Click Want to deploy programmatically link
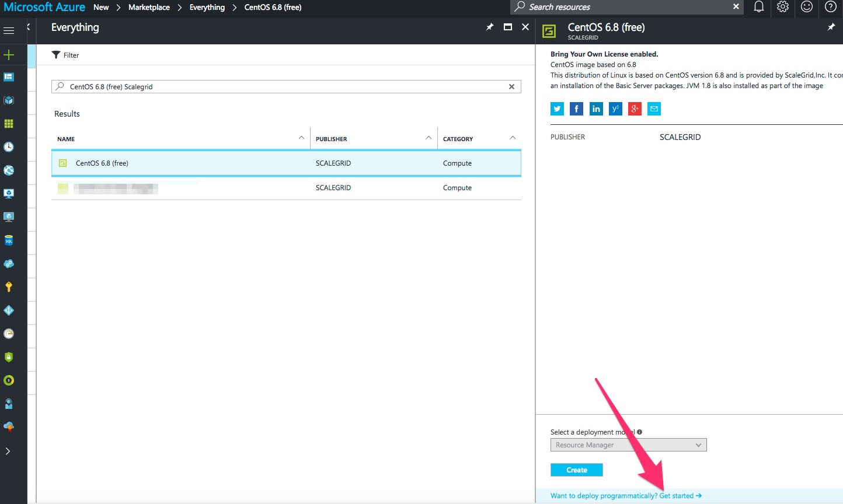This screenshot has height=504, width=843. (x=626, y=496)
